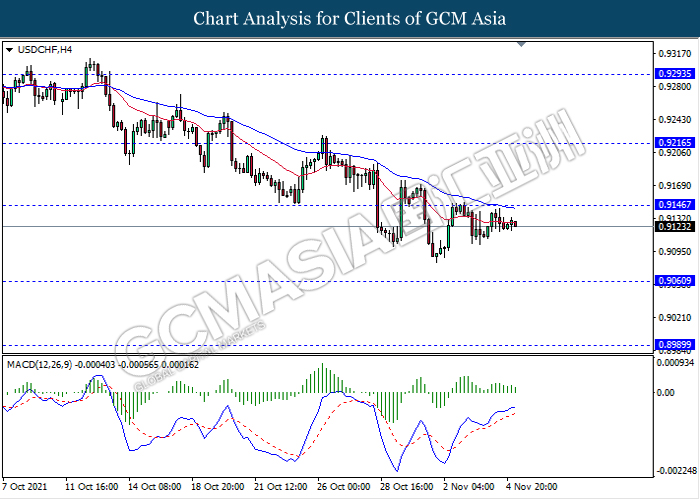The width and height of the screenshot is (700, 500).
Task: Select the 0.89899 support level label
Action: tap(675, 344)
